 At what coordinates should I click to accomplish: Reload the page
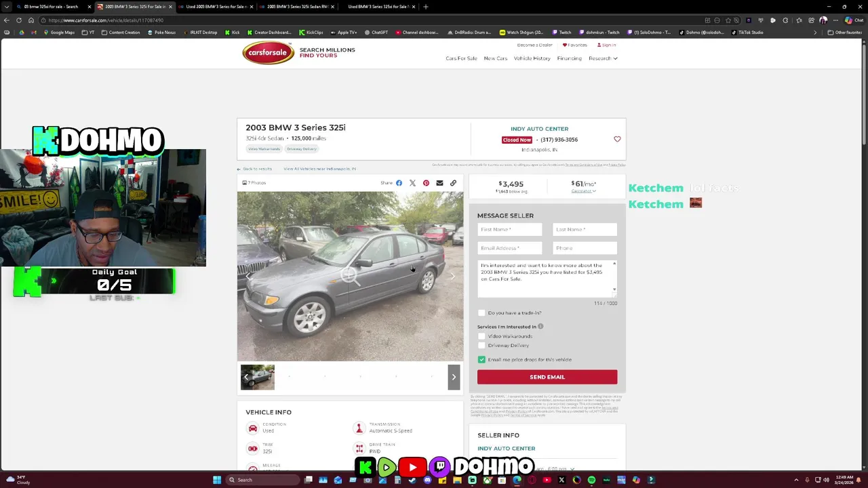click(19, 20)
